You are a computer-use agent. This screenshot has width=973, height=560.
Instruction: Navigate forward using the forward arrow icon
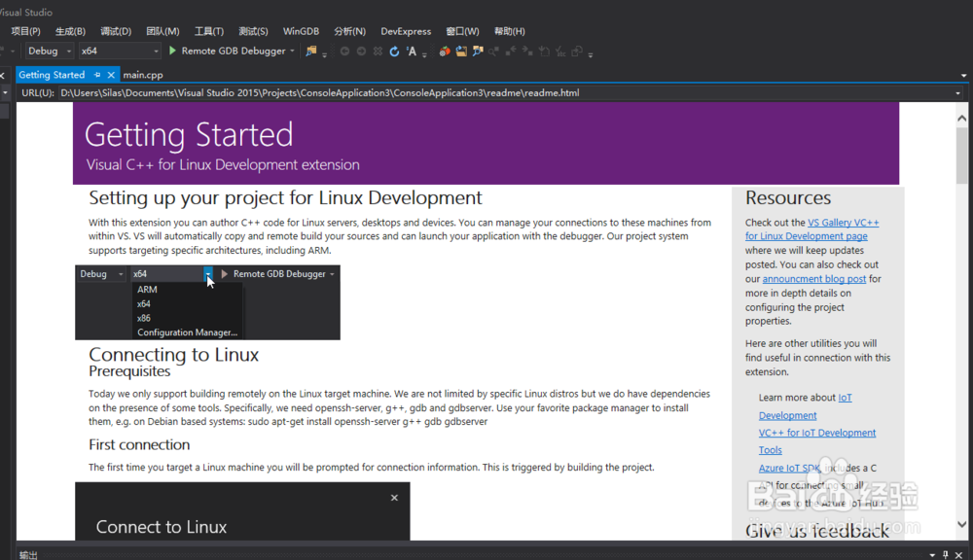point(361,51)
